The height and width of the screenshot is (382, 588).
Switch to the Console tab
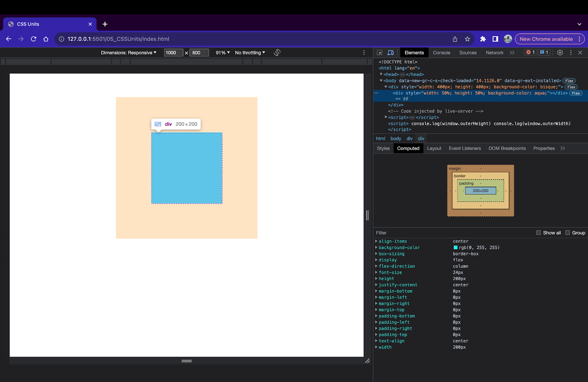point(441,53)
